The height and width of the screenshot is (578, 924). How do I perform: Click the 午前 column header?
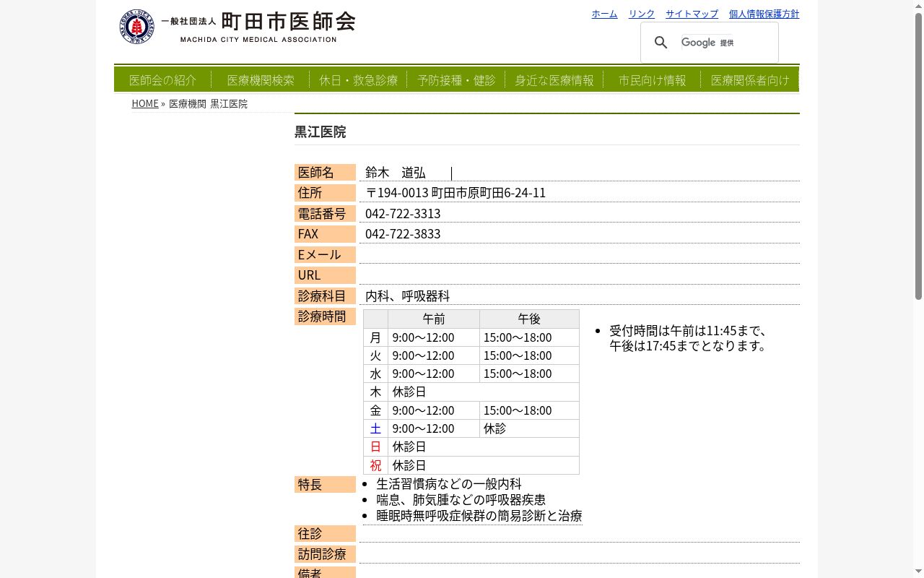tap(434, 319)
